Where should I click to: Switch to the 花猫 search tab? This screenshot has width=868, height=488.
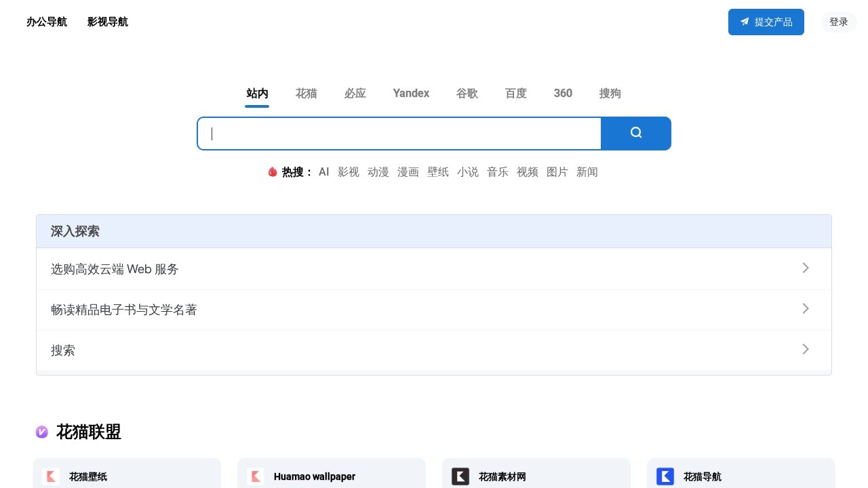pyautogui.click(x=307, y=94)
